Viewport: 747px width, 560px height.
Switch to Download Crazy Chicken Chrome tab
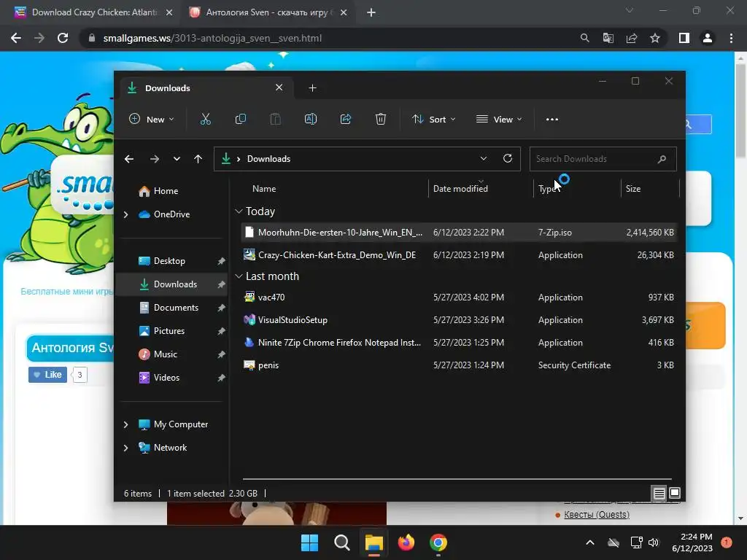93,12
